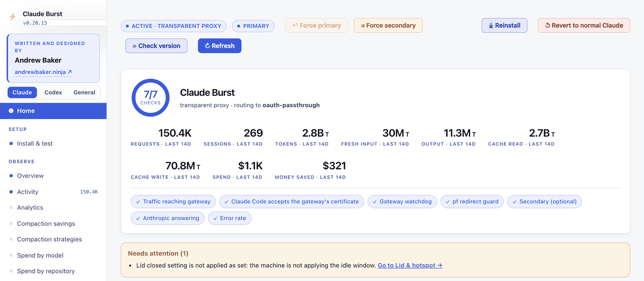Click the 150.4K count beside Activity
The height and width of the screenshot is (281, 644).
pyautogui.click(x=89, y=192)
